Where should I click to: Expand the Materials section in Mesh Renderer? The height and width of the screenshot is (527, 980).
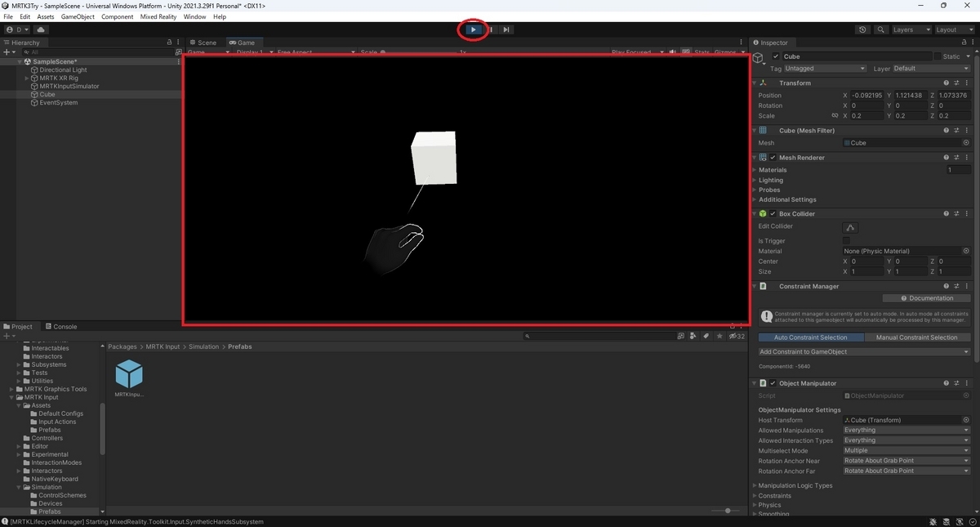pyautogui.click(x=755, y=170)
